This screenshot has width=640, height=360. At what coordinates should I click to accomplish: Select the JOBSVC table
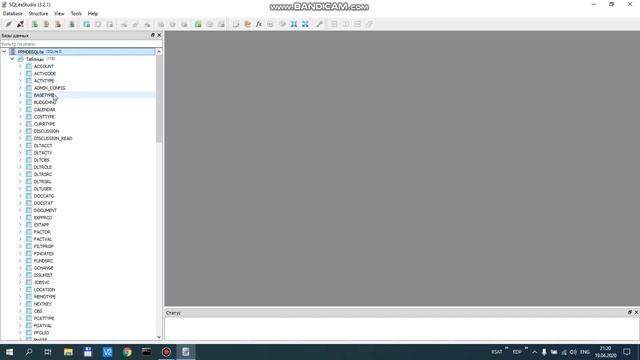click(x=42, y=282)
